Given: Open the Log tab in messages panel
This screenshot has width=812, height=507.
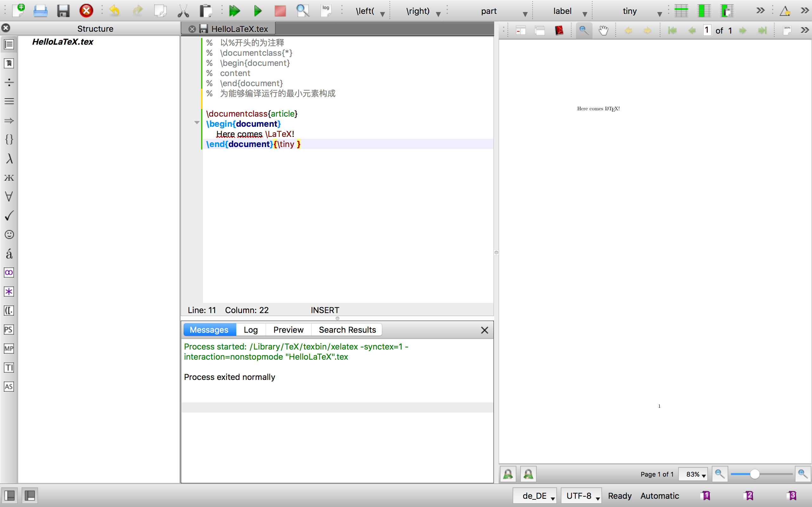Looking at the screenshot, I should point(251,330).
